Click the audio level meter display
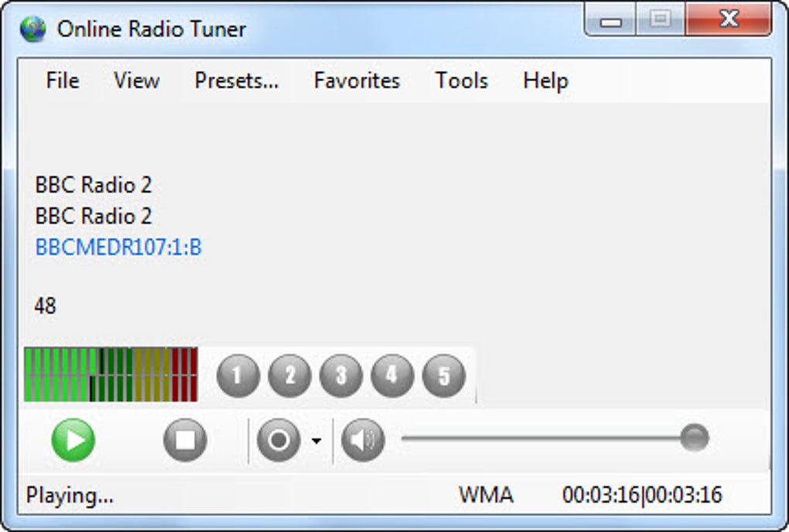This screenshot has width=789, height=532. (111, 374)
